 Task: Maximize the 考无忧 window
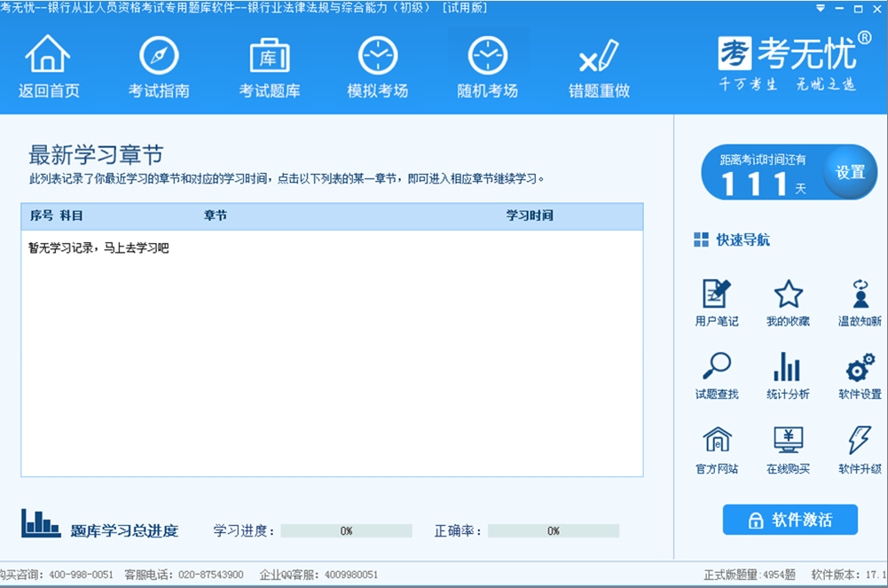click(x=859, y=9)
